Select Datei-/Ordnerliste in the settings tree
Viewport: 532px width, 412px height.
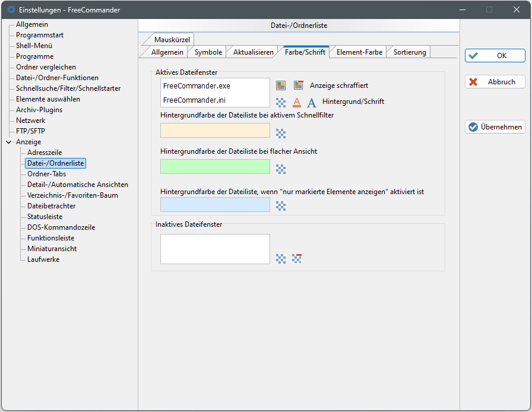point(56,163)
